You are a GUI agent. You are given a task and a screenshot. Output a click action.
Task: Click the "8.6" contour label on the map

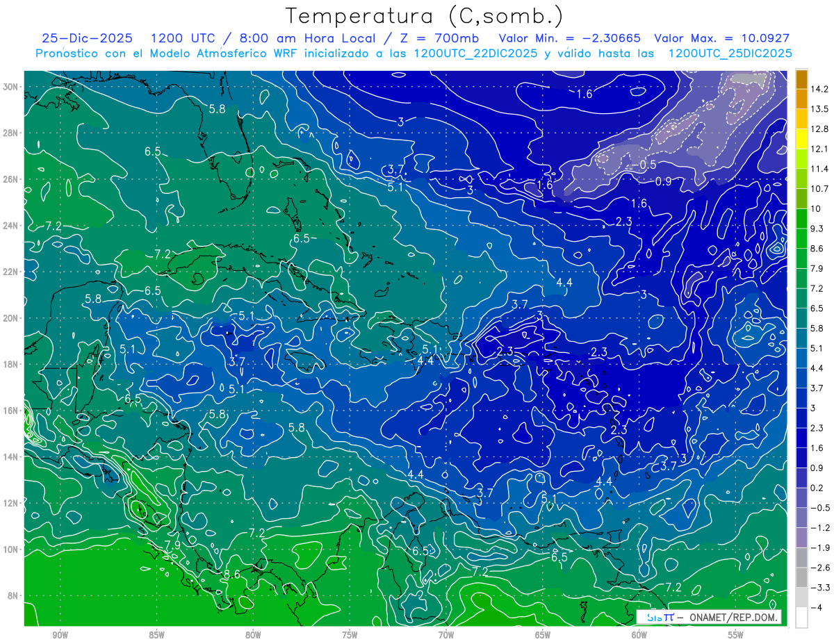click(x=232, y=574)
